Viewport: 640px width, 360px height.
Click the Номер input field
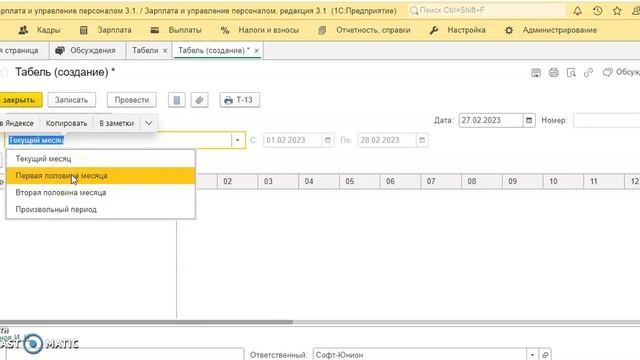tap(607, 120)
